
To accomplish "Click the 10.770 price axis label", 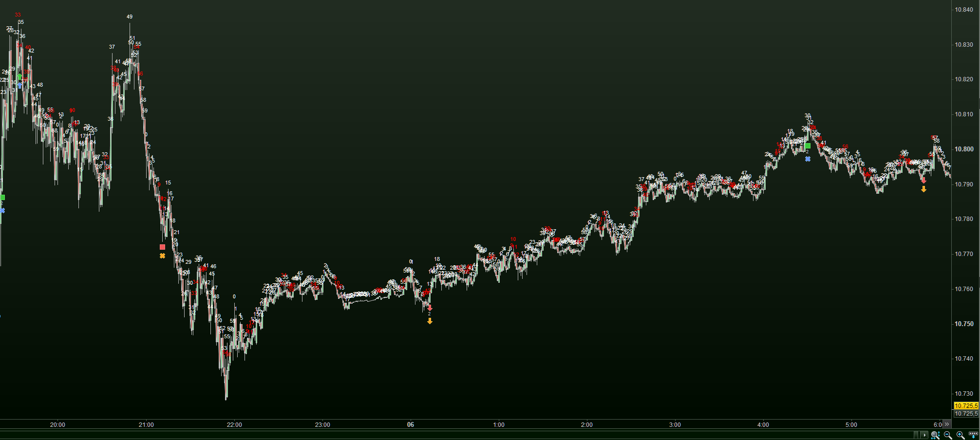I will (x=964, y=254).
